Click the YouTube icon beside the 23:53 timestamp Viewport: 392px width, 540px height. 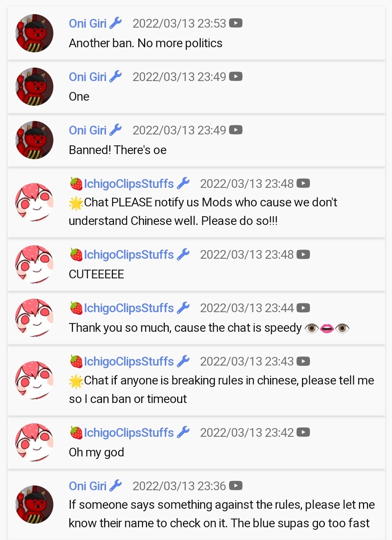tap(236, 23)
